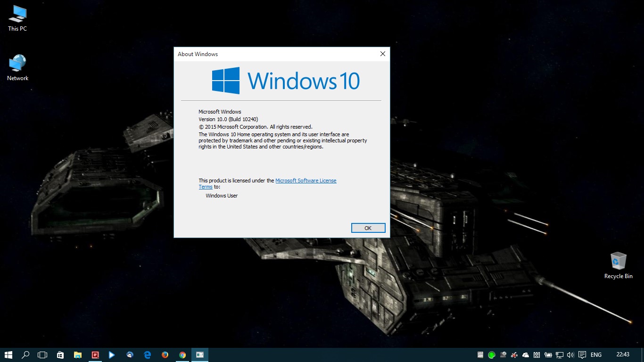Image resolution: width=644 pixels, height=362 pixels.
Task: Open Thunderbird mail from the taskbar
Action: click(x=130, y=355)
